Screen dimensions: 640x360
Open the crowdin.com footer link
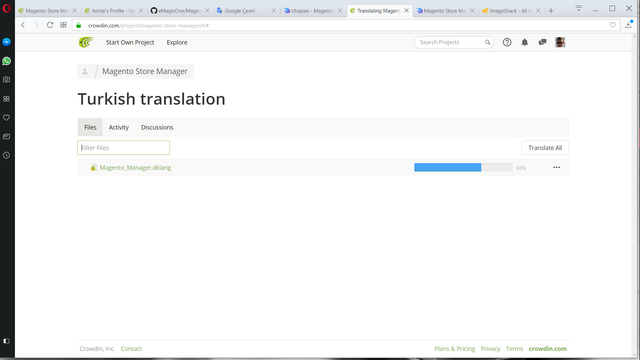coord(548,349)
